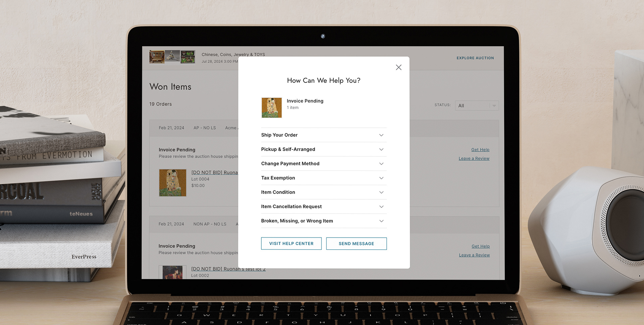Image resolution: width=644 pixels, height=325 pixels.
Task: Open Broken, Missing, or Wrong Item chevron
Action: (381, 221)
